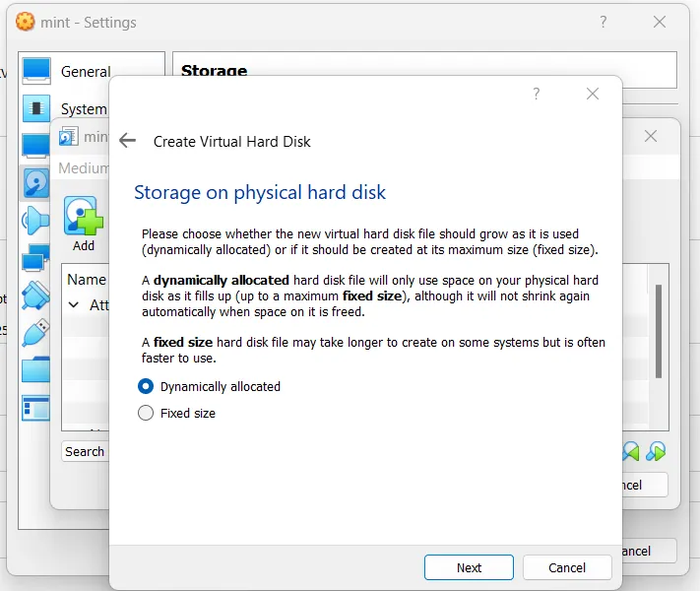Open help in the Create Virtual Hard Disk dialog
This screenshot has height=591, width=700.
[537, 94]
